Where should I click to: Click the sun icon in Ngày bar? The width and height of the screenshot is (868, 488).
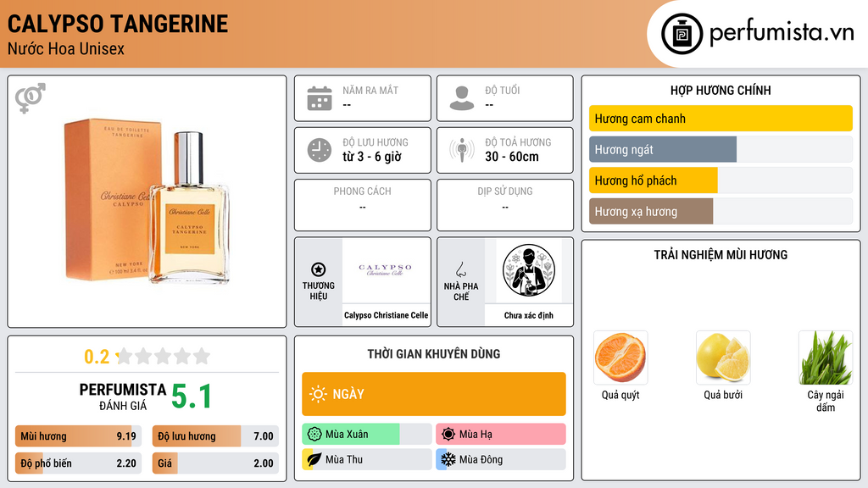319,394
